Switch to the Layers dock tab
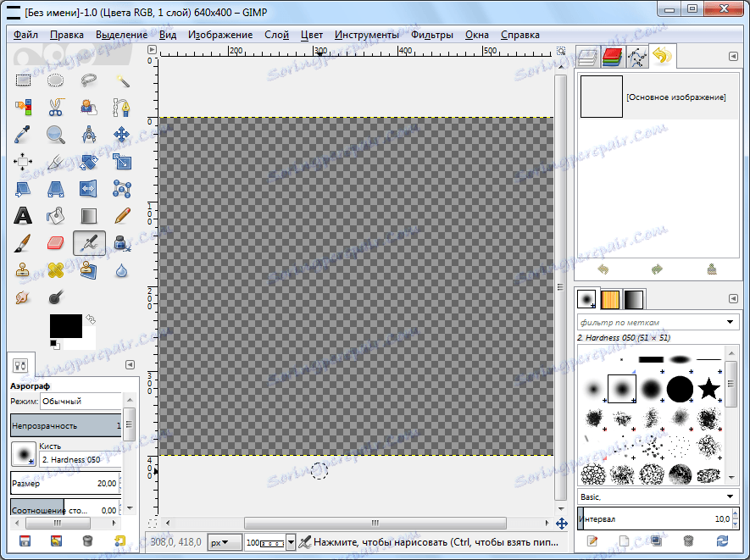The width and height of the screenshot is (750, 560). pos(587,58)
